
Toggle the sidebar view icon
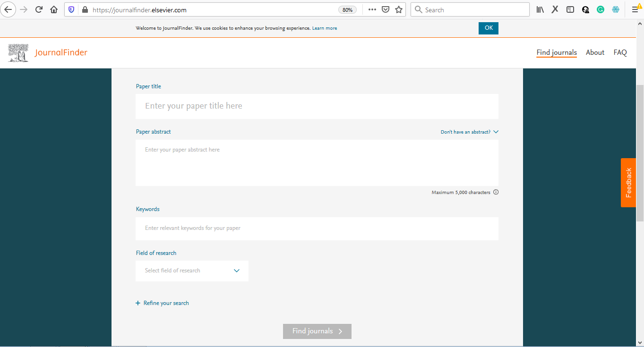[570, 9]
